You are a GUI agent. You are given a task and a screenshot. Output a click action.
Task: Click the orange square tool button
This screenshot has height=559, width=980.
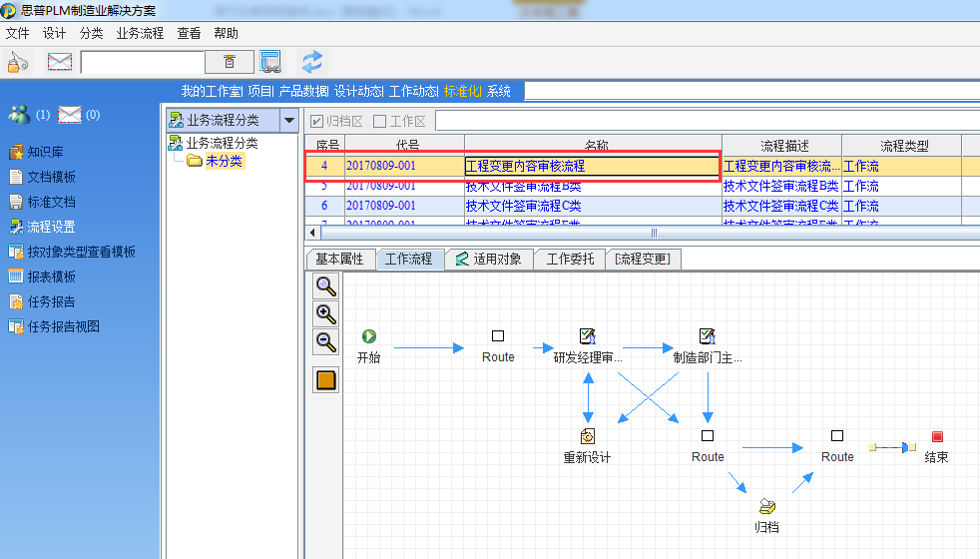[325, 379]
